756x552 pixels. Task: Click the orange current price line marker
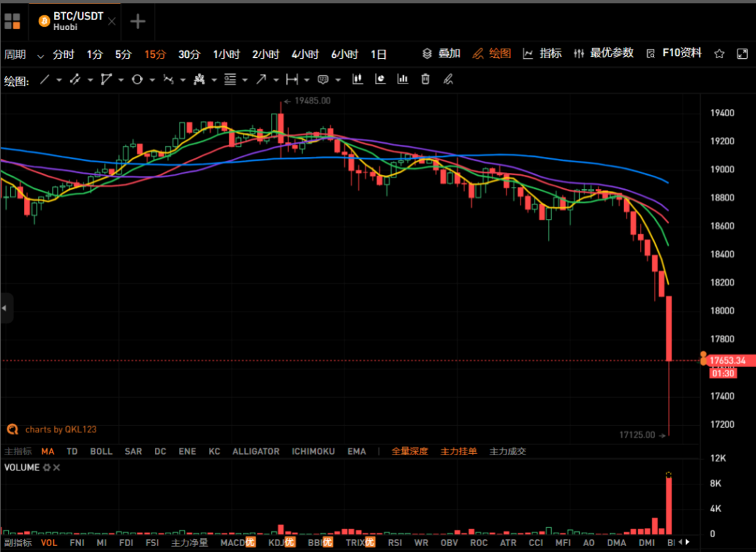703,360
